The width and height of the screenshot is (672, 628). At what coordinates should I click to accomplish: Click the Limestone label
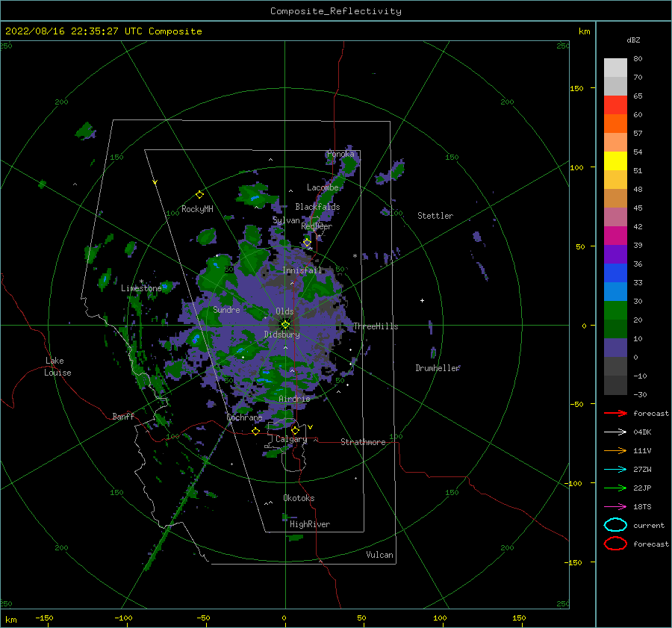141,288
